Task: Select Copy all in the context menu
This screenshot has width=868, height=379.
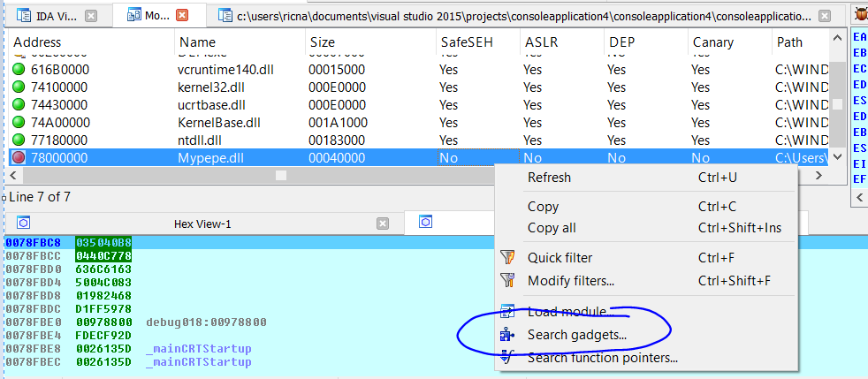Action: pyautogui.click(x=551, y=228)
